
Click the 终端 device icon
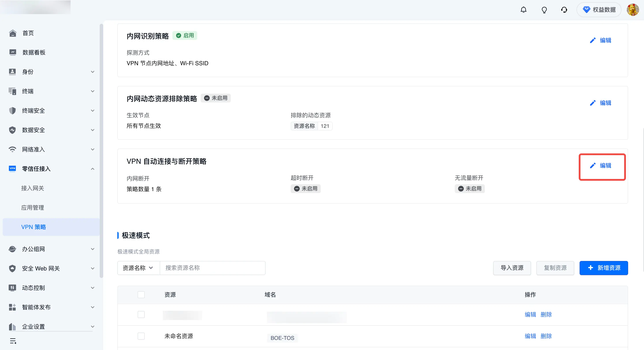click(13, 91)
